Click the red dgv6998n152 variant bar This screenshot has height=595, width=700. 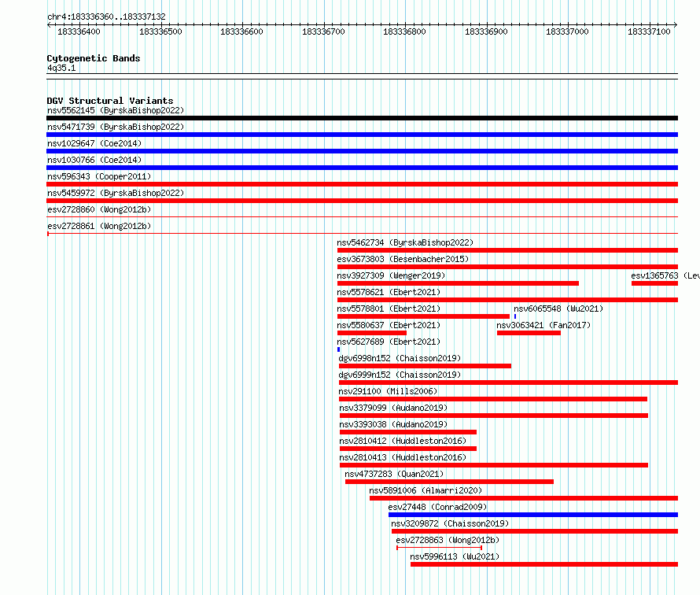tap(425, 366)
